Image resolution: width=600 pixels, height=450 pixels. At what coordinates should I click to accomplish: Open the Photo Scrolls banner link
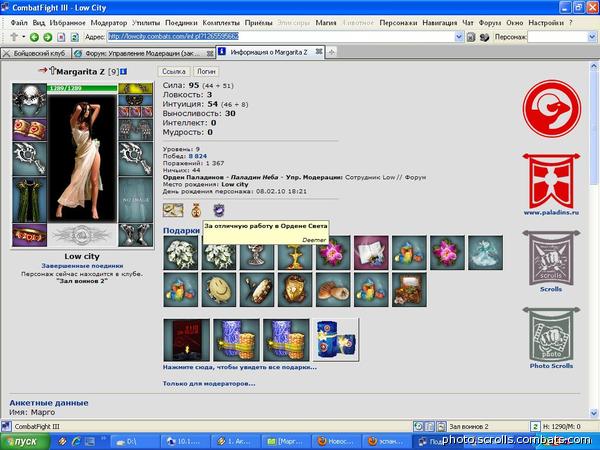tap(551, 338)
